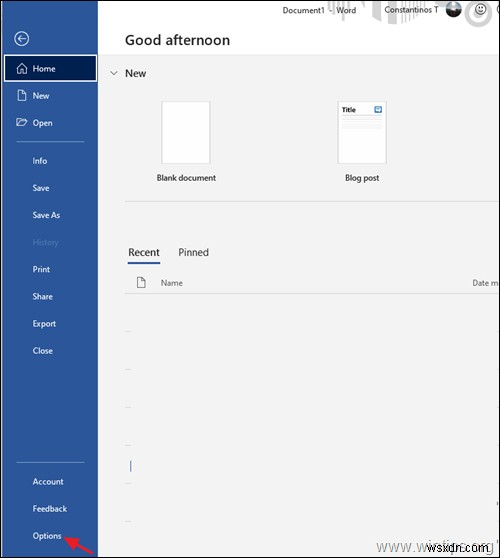Click the user profile picture
Screen dimensions: 500x558
click(453, 10)
